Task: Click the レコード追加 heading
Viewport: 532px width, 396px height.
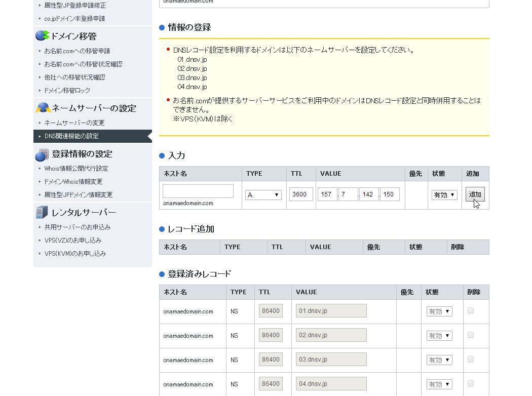Action: click(x=191, y=229)
